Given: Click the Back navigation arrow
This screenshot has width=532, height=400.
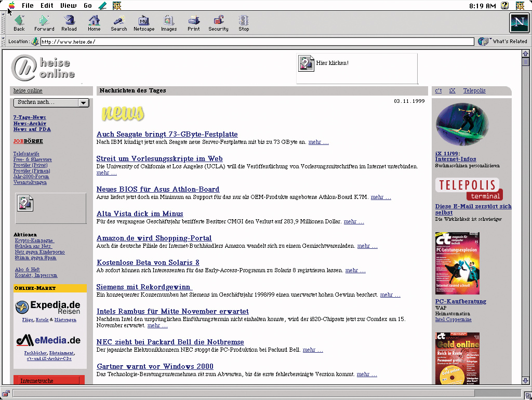Looking at the screenshot, I should coord(19,23).
